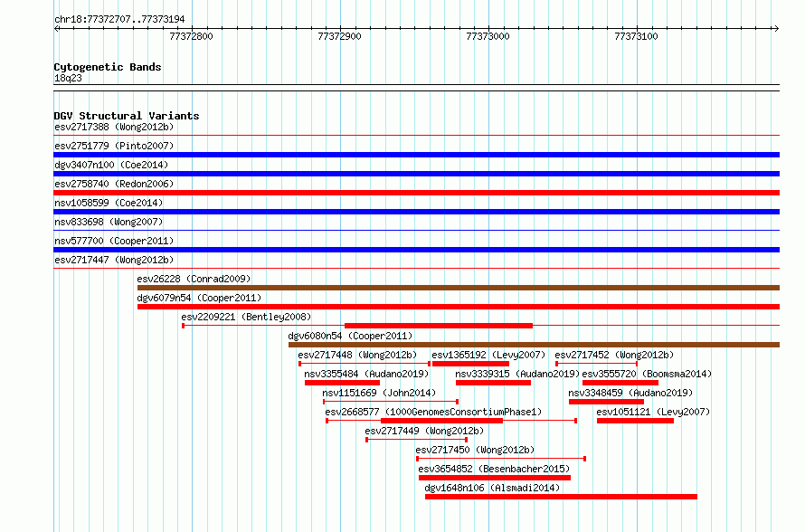Open esv2717448 (Wong2012b) variant
The width and height of the screenshot is (805, 532).
(357, 355)
